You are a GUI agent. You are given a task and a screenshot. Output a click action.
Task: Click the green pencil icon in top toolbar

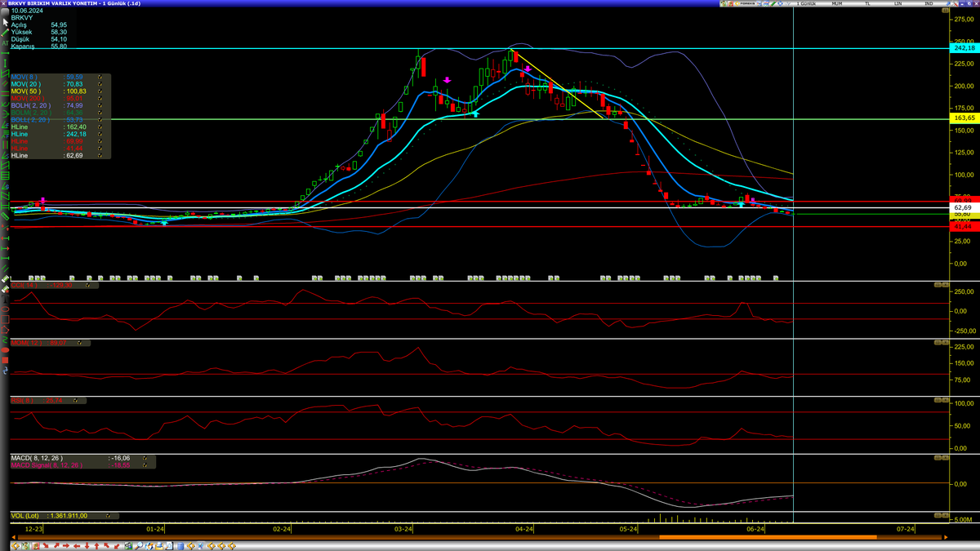click(773, 4)
